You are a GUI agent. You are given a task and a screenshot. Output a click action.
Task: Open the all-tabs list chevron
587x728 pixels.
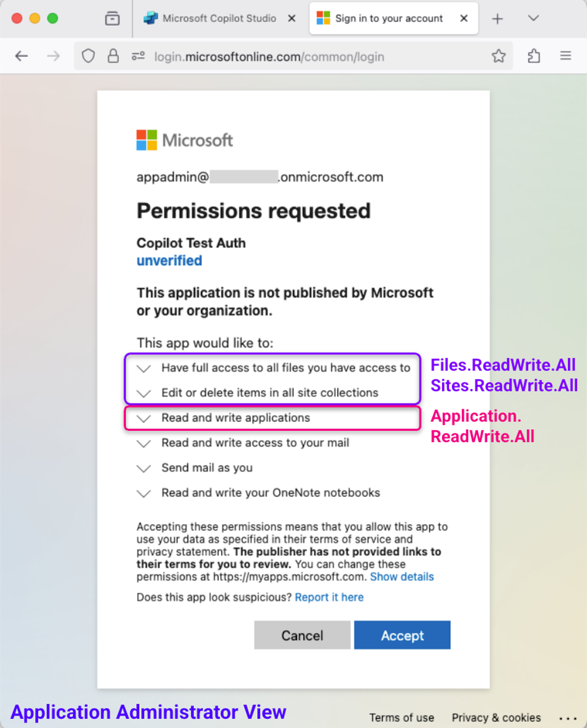coord(532,18)
